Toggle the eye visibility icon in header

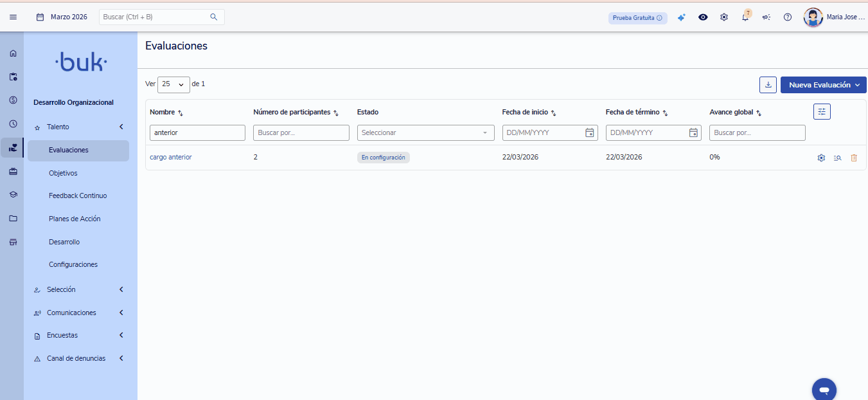(703, 17)
